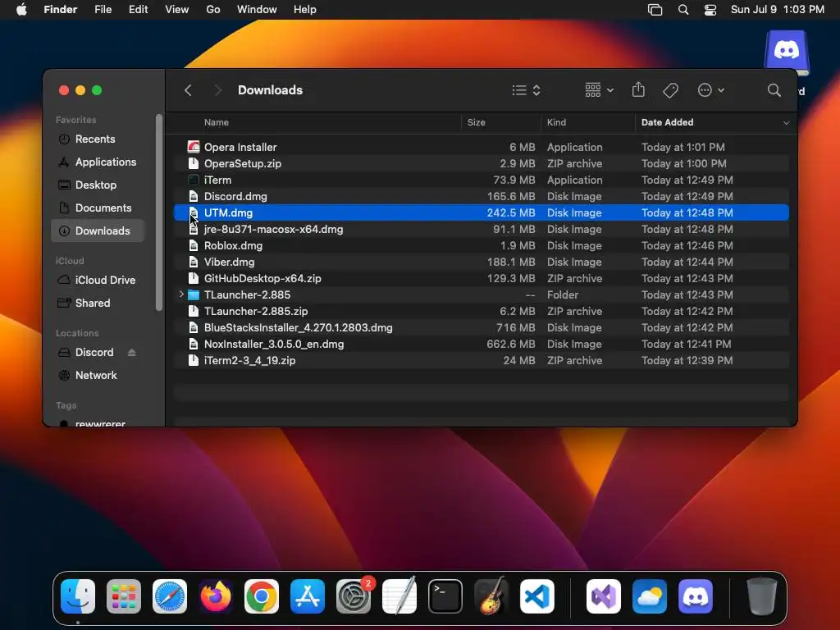Select NoxInstaller_3.0.5.0_en.dmg
This screenshot has width=840, height=630.
tap(481, 345)
